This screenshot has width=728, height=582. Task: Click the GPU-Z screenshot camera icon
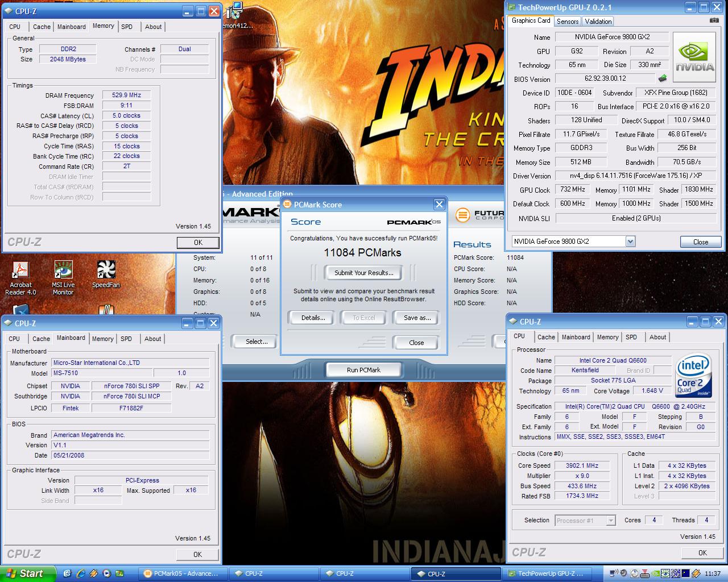tap(714, 20)
